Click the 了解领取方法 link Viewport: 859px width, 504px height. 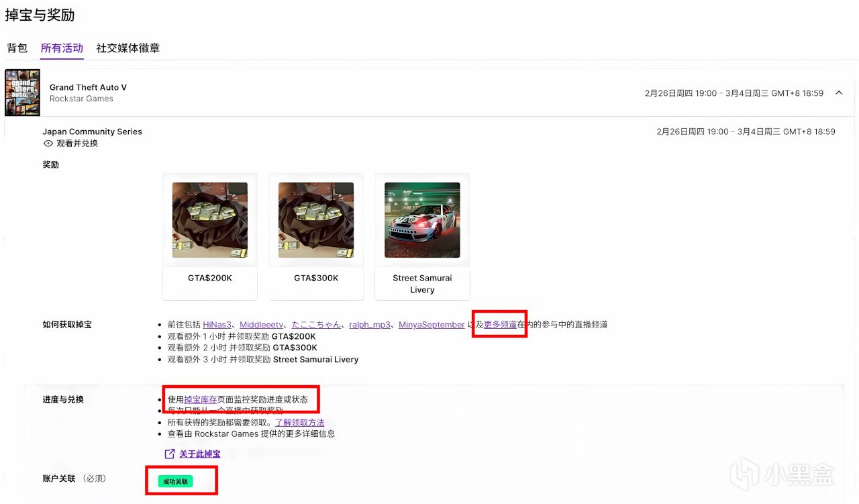point(299,423)
